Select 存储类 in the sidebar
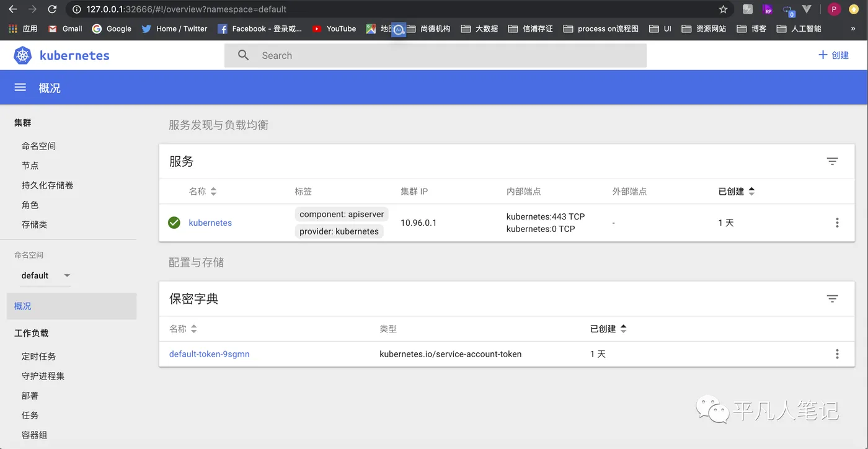This screenshot has height=449, width=868. tap(34, 225)
